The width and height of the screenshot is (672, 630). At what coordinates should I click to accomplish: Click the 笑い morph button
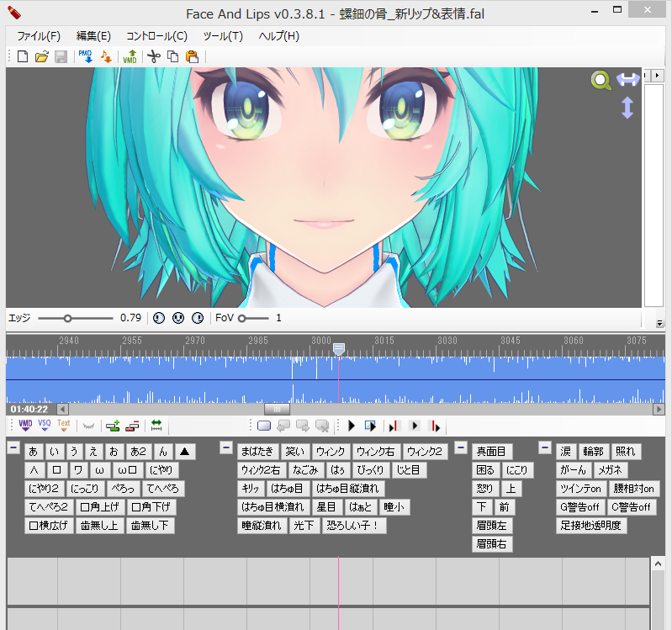[295, 452]
